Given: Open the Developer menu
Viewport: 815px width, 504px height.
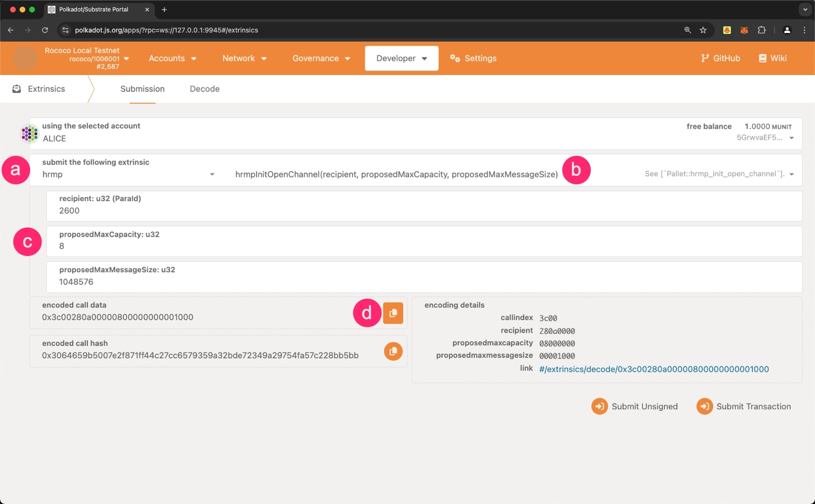Looking at the screenshot, I should 401,58.
